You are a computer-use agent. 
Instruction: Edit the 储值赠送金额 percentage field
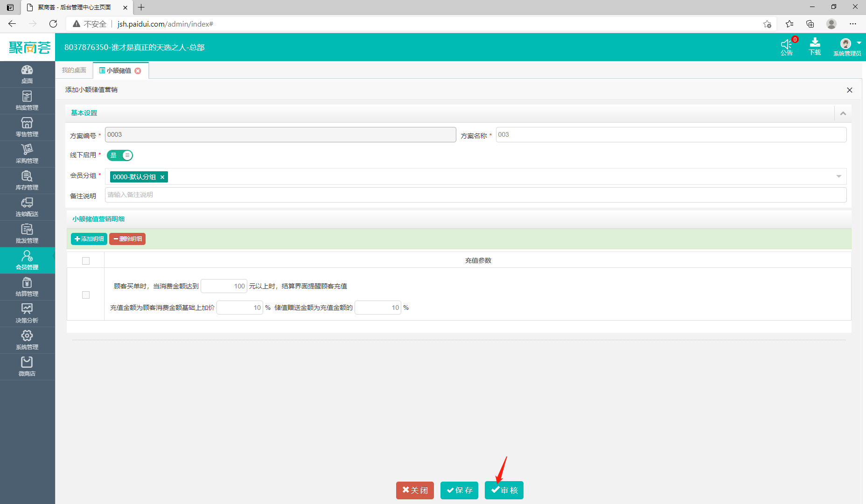(378, 308)
